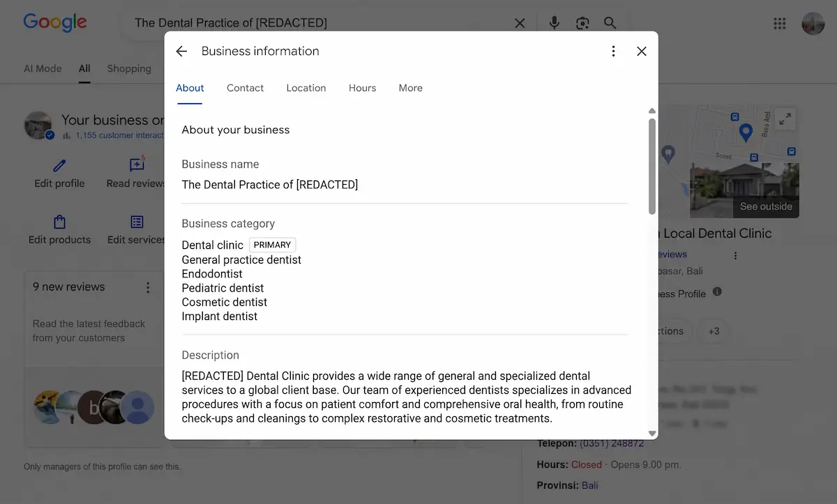The width and height of the screenshot is (837, 504).
Task: Click the Read reviews icon
Action: point(137,165)
